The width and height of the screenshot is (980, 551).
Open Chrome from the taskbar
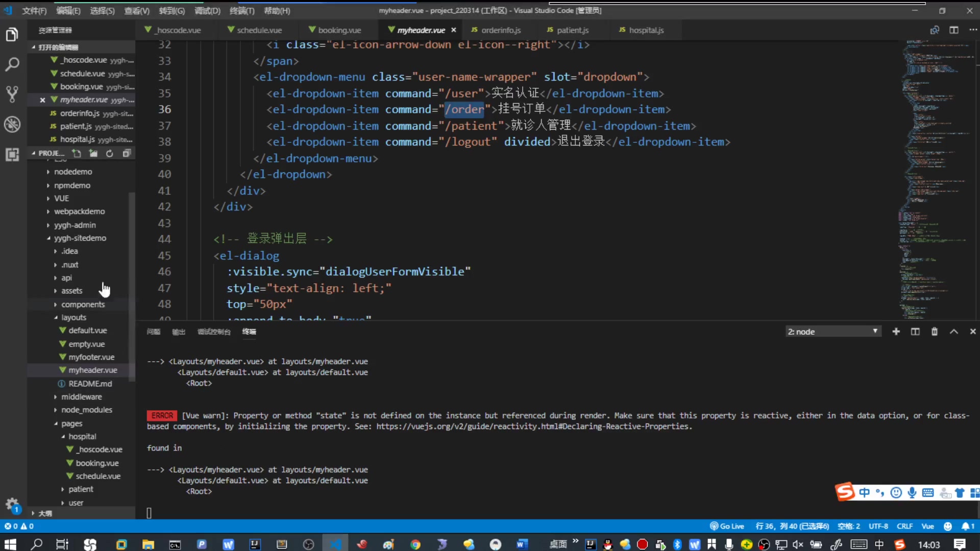point(415,544)
